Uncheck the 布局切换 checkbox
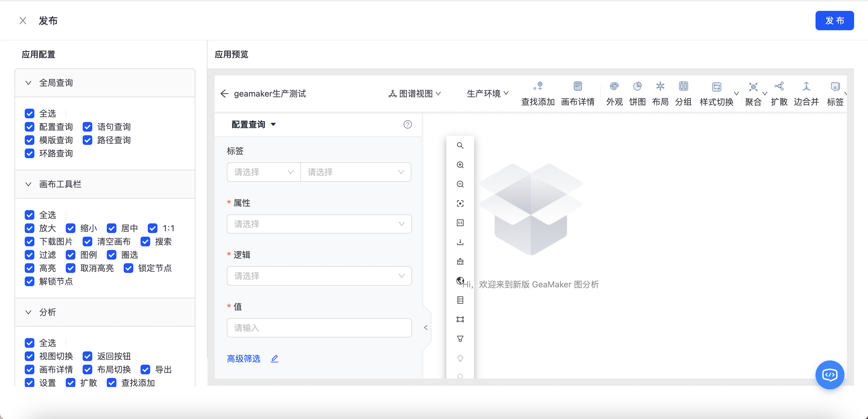This screenshot has width=868, height=419. 87,370
